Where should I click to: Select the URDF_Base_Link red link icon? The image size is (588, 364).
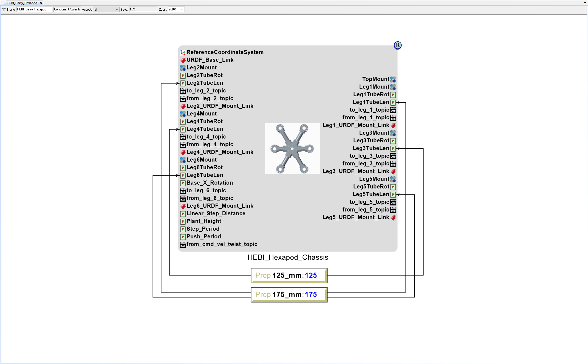pyautogui.click(x=183, y=60)
